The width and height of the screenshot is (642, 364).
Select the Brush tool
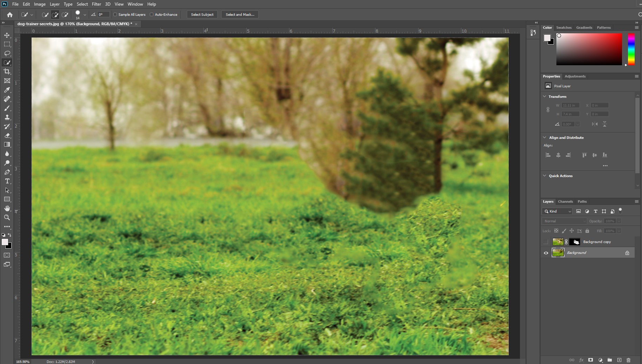tap(7, 108)
